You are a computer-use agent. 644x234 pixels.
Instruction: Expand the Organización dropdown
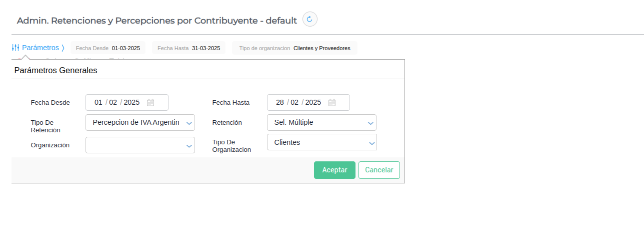click(189, 146)
